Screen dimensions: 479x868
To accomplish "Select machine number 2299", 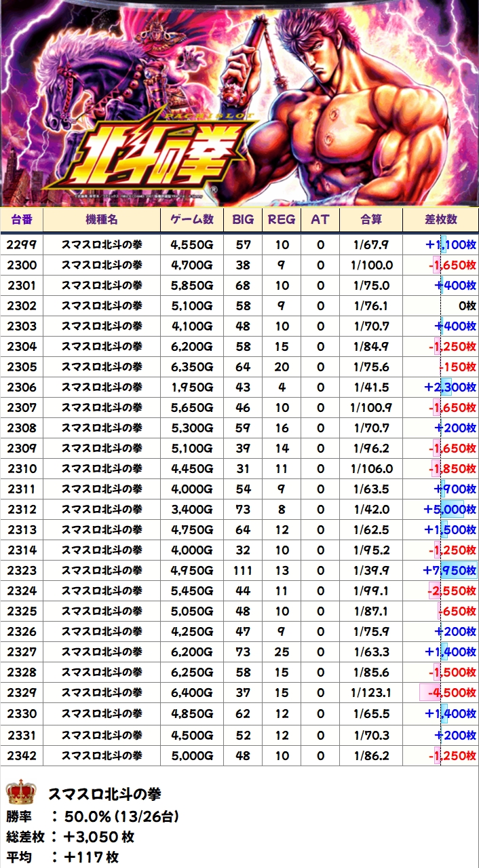I will (x=22, y=245).
